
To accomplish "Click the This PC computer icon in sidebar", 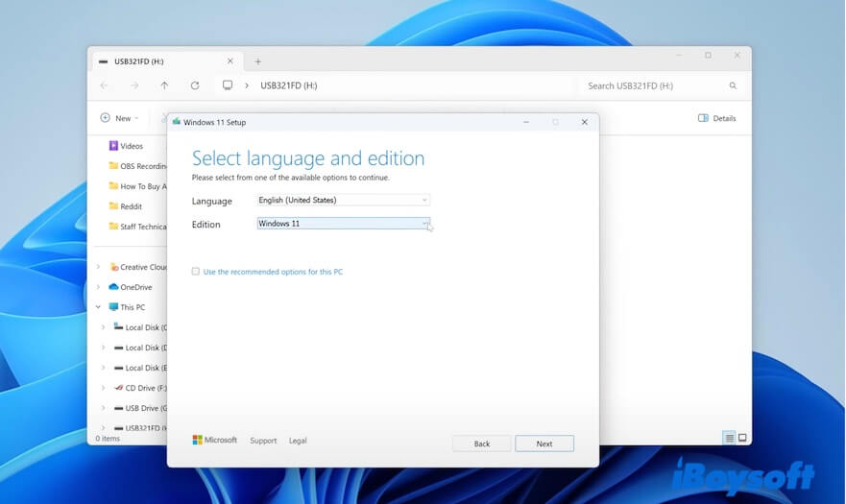I will [113, 306].
